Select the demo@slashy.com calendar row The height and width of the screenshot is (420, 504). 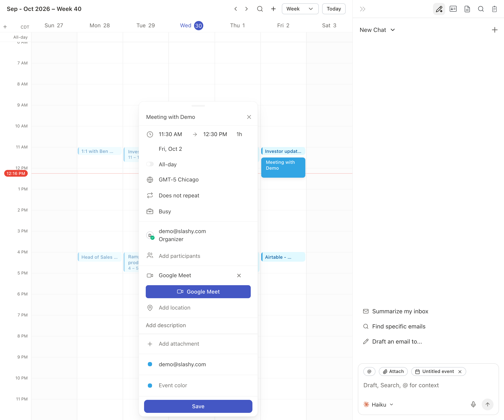point(198,364)
